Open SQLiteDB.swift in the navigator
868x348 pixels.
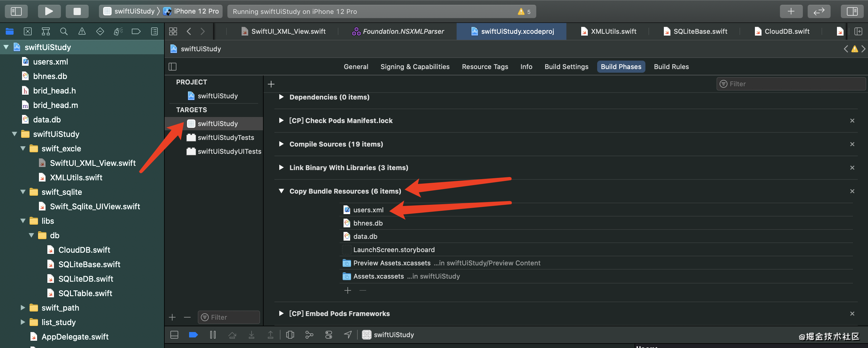pos(86,279)
